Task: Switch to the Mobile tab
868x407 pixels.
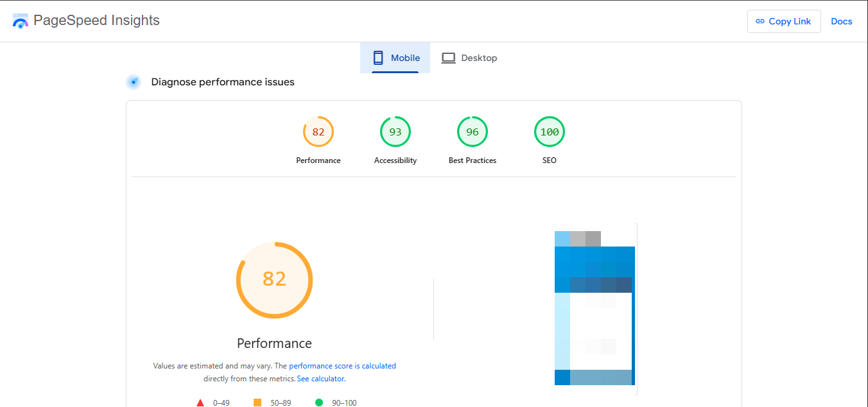Action: point(395,57)
